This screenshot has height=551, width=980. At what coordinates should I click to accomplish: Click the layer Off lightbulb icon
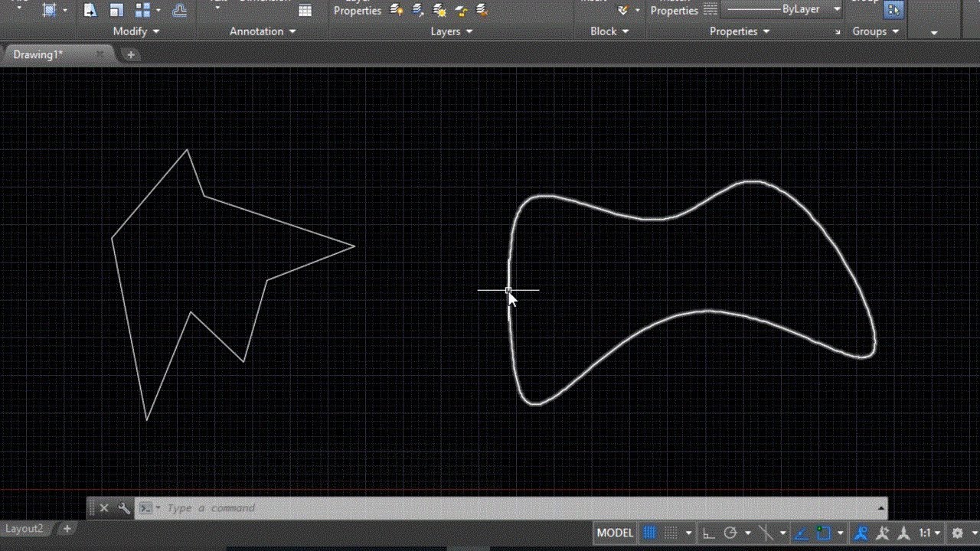click(x=396, y=10)
